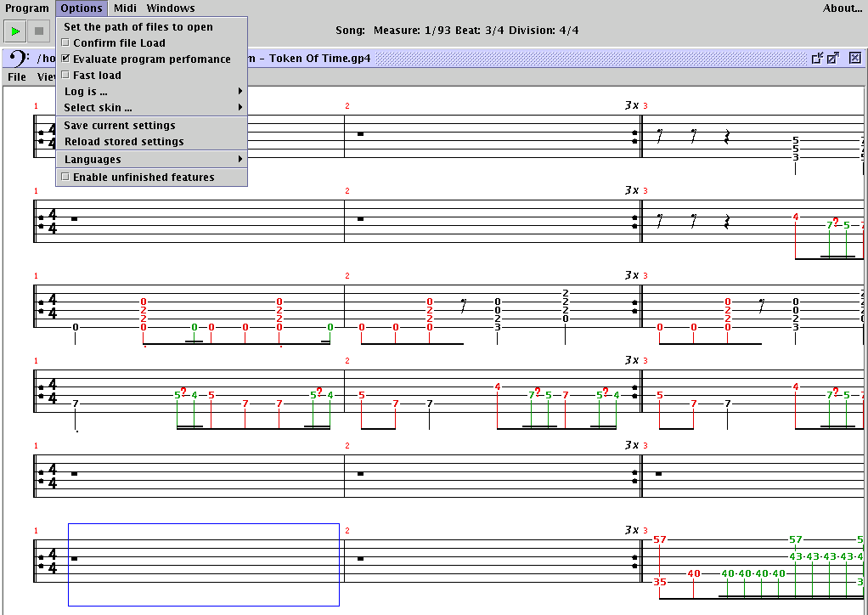
Task: Close the Token Of Time.gp4 internal window
Action: coord(854,58)
